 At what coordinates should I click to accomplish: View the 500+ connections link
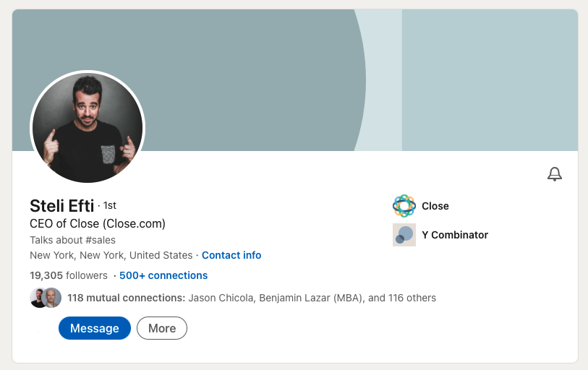[x=163, y=275]
